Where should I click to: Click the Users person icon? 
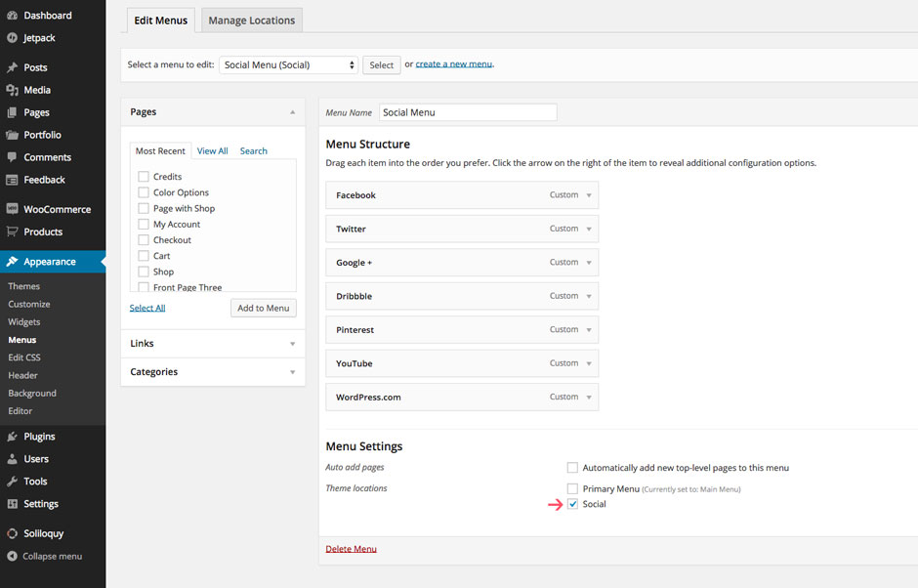[x=12, y=459]
